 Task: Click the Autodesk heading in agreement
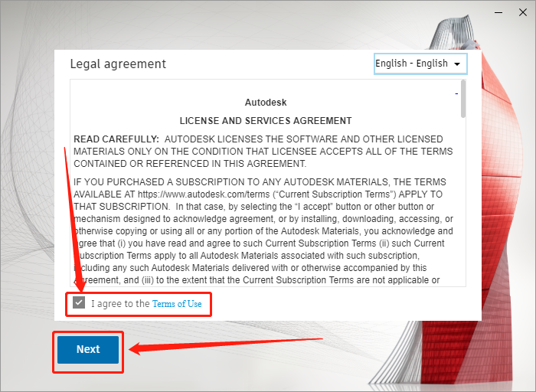(266, 103)
